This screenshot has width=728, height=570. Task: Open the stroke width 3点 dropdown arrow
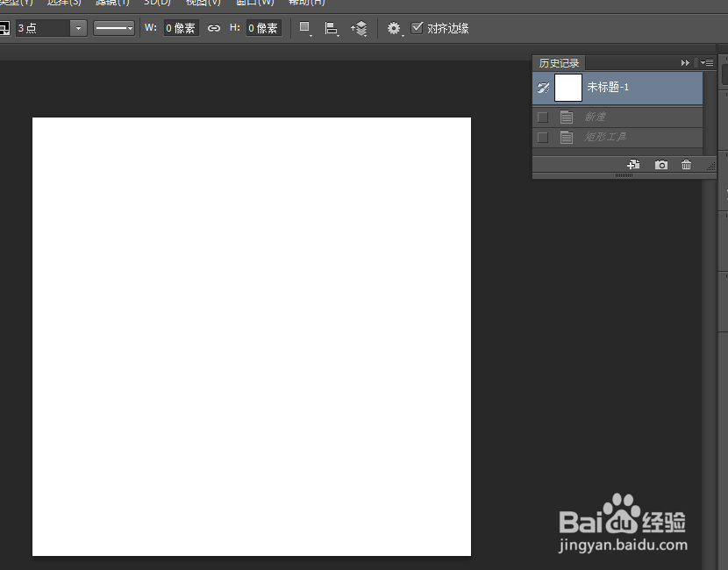click(x=78, y=28)
